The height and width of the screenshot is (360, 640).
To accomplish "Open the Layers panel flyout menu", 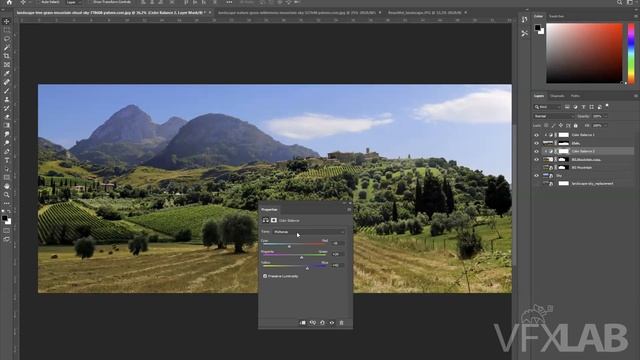I will [636, 96].
